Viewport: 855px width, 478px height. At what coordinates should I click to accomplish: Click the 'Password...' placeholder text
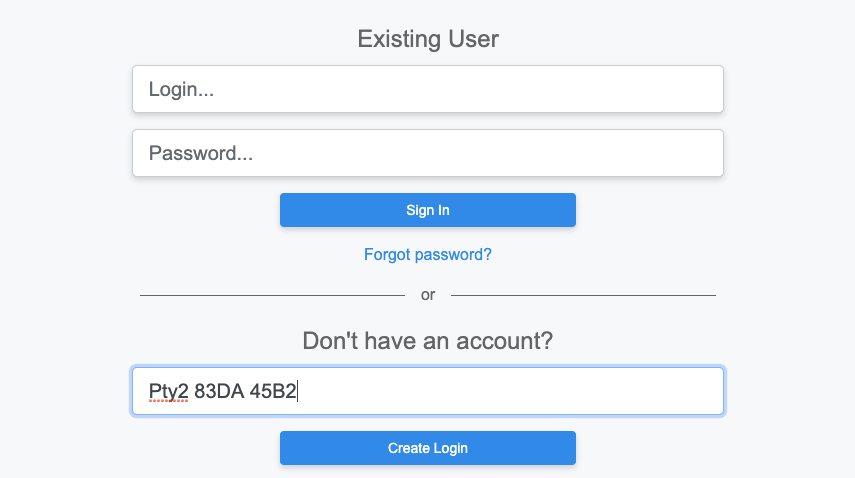200,153
